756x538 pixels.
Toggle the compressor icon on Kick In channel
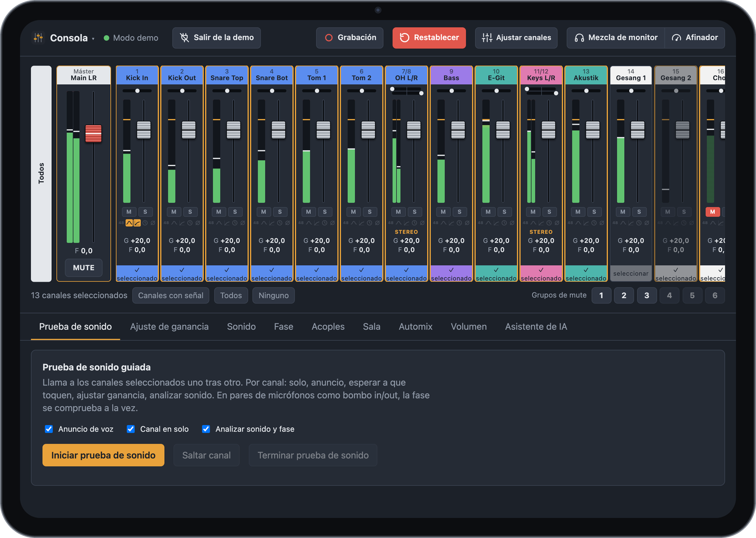tap(137, 223)
